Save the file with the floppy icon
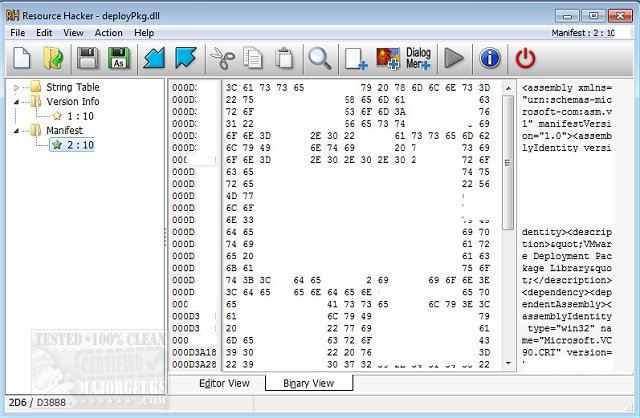 87,58
